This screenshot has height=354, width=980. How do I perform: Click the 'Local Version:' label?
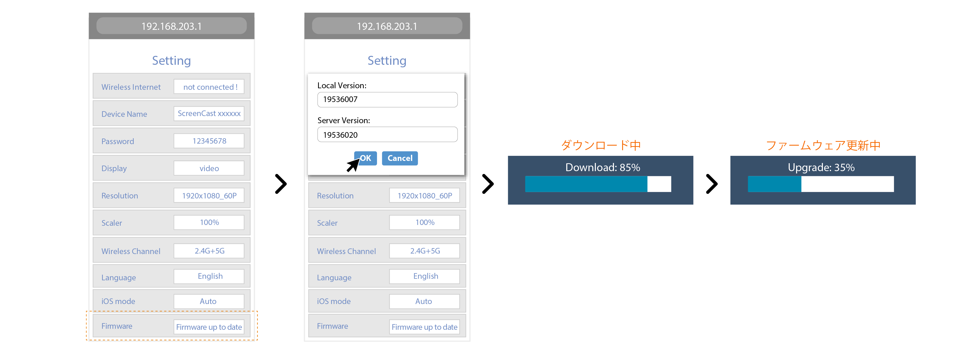point(342,85)
